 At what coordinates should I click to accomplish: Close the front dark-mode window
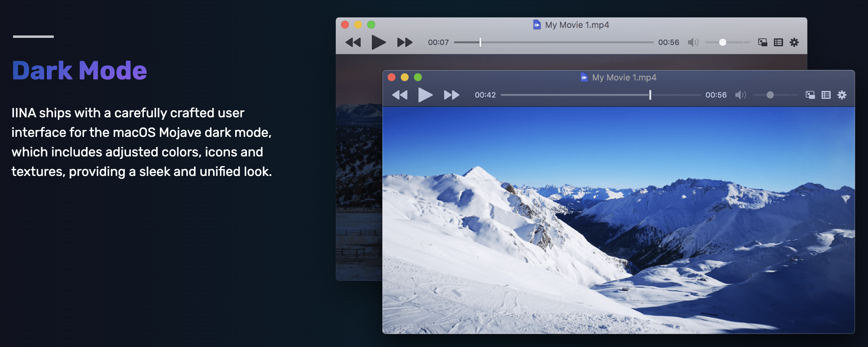[392, 77]
